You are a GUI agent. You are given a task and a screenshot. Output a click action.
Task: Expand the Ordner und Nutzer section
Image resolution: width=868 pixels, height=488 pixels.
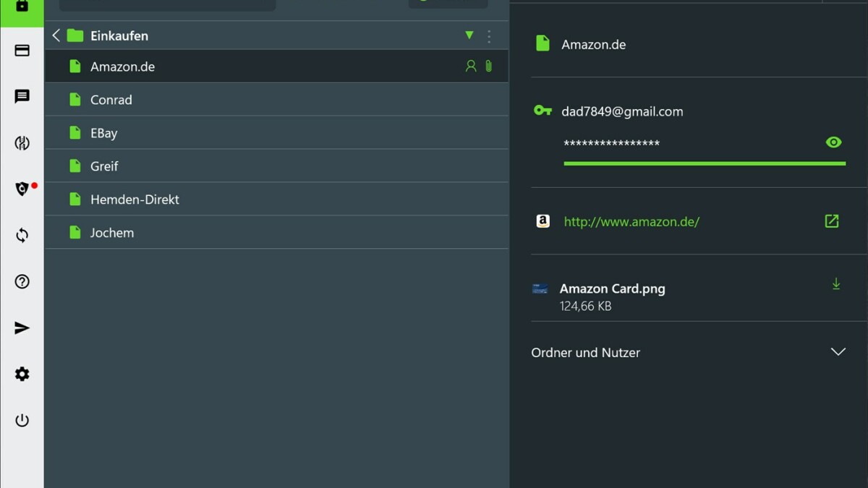pyautogui.click(x=838, y=352)
